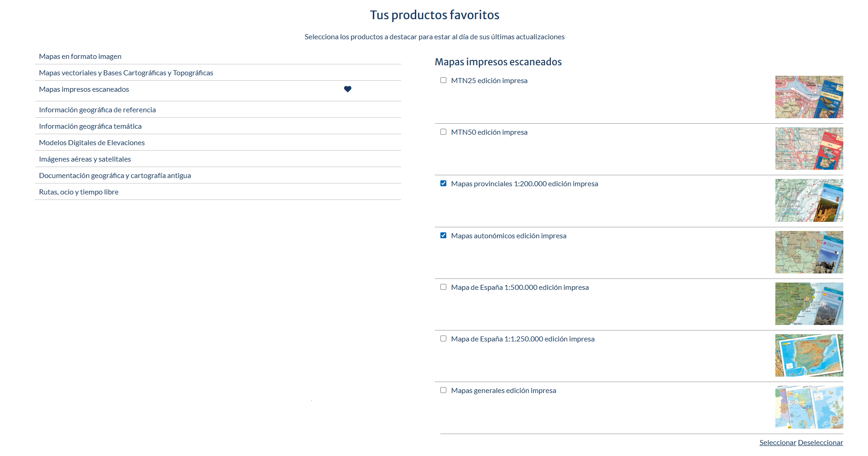Tick Mapa de España 1:1.250.000 checkbox
This screenshot has width=868, height=456.
click(x=443, y=339)
